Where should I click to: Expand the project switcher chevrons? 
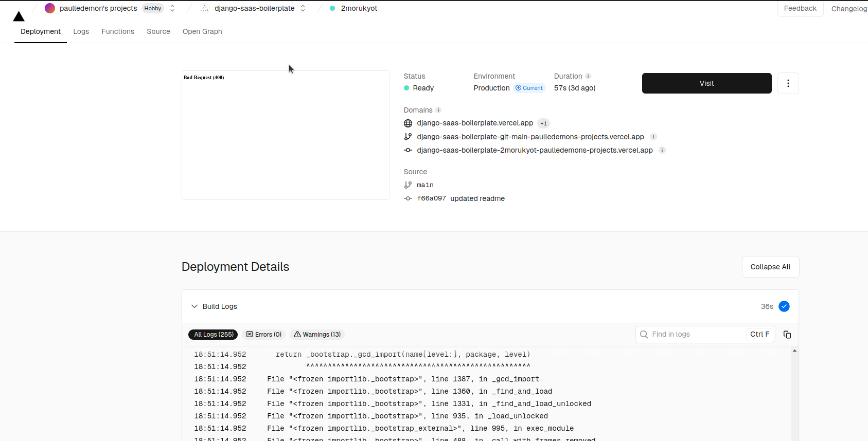point(303,8)
